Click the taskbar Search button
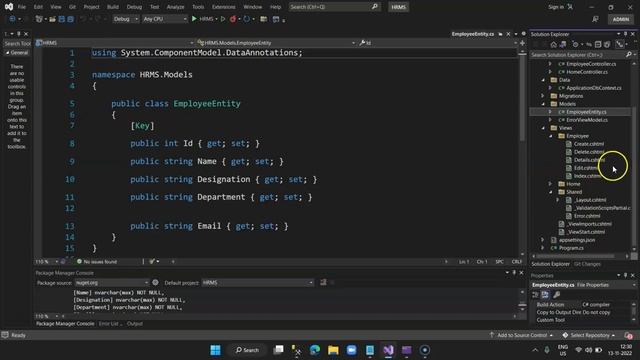 coord(247,350)
